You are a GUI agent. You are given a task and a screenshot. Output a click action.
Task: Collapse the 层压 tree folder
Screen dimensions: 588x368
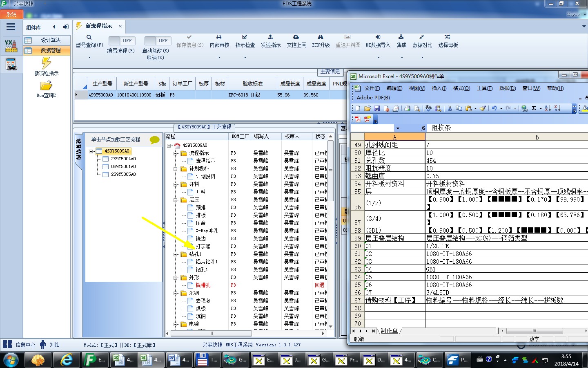point(176,200)
